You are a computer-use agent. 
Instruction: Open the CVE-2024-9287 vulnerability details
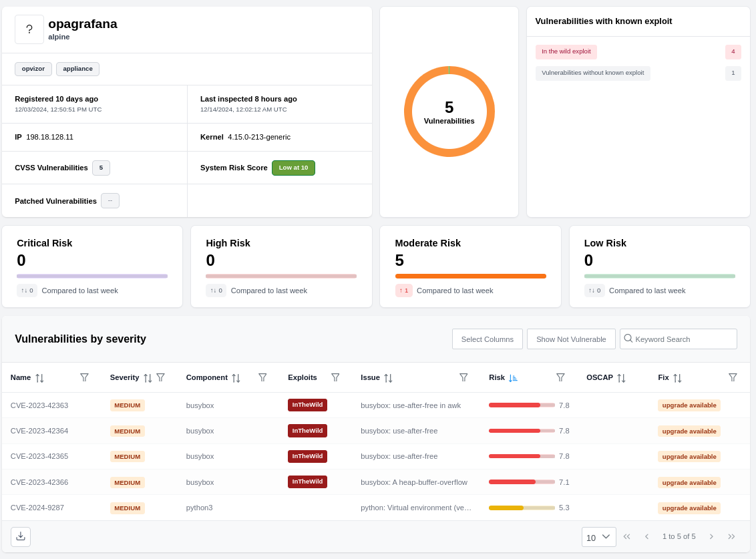point(37,508)
